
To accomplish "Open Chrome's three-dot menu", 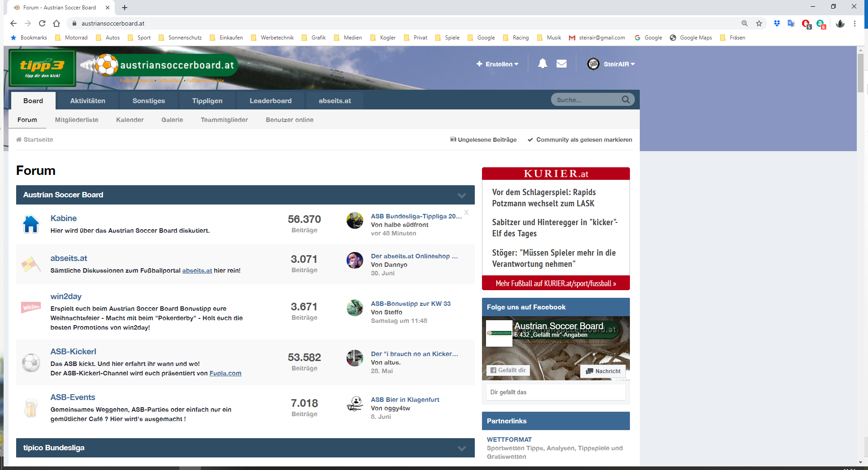I will (x=855, y=23).
